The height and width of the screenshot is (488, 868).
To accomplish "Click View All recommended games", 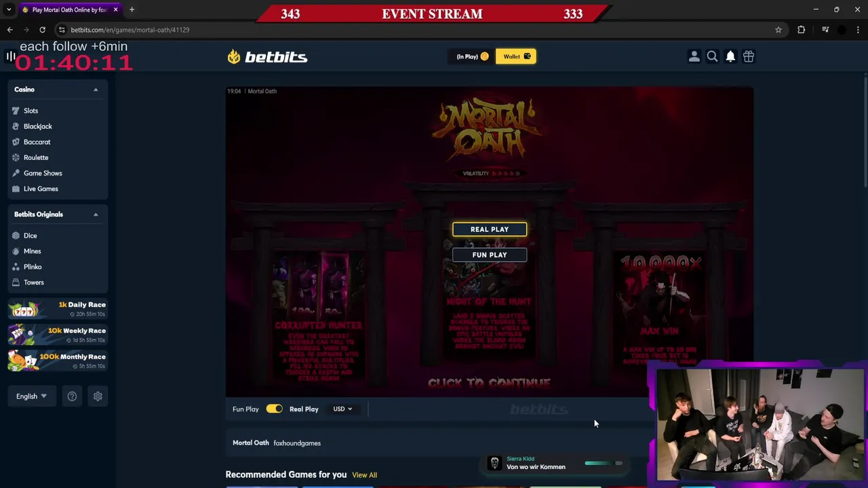I will (364, 475).
